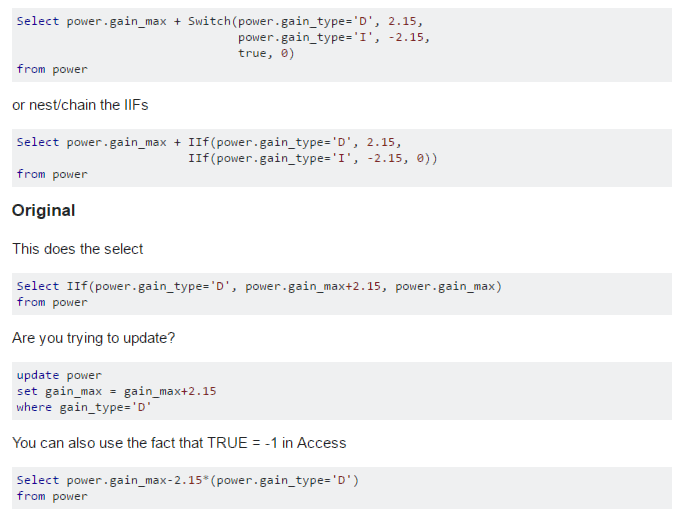Screen dimensions: 680x523
Task: Click the word 'Switch' in first code
Action: click(x=209, y=21)
